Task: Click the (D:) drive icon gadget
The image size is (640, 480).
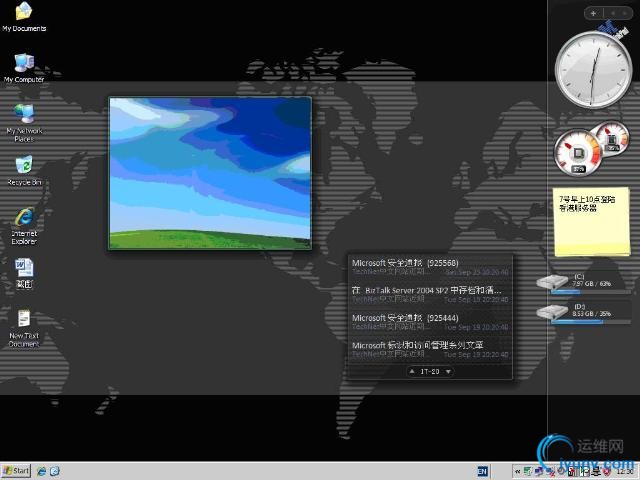Action: [x=552, y=312]
